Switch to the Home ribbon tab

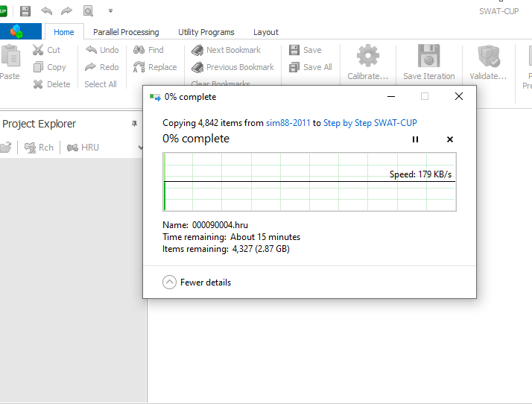click(64, 32)
